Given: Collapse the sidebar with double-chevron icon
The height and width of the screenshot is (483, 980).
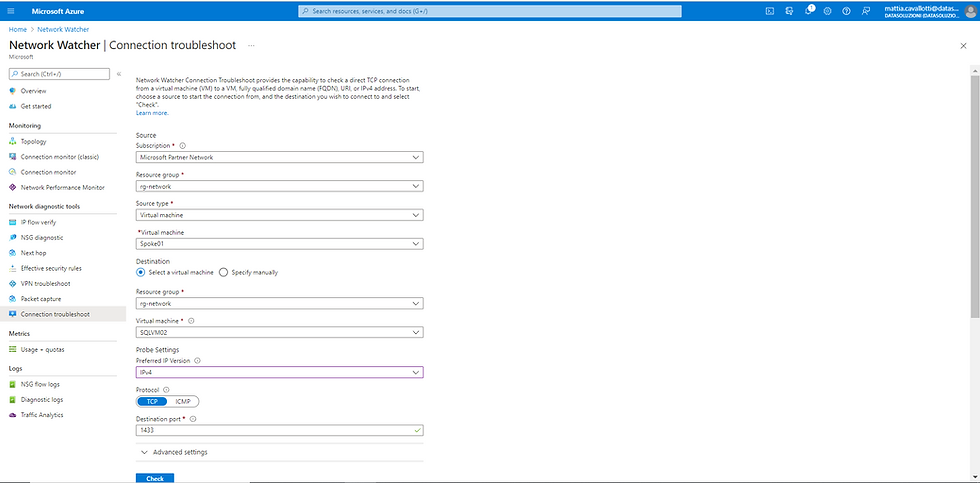Looking at the screenshot, I should click(119, 74).
